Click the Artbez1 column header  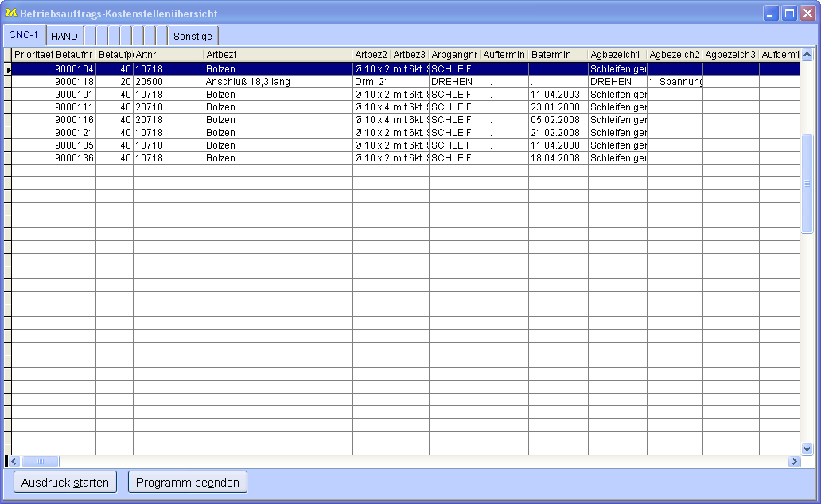point(278,55)
